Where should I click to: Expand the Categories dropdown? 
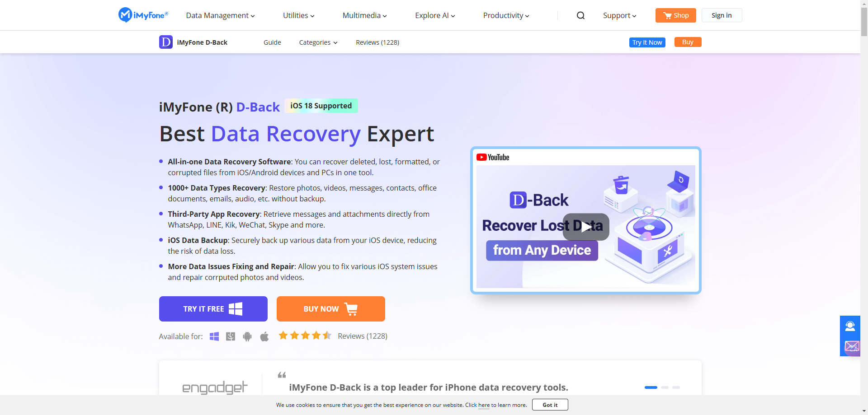click(318, 42)
